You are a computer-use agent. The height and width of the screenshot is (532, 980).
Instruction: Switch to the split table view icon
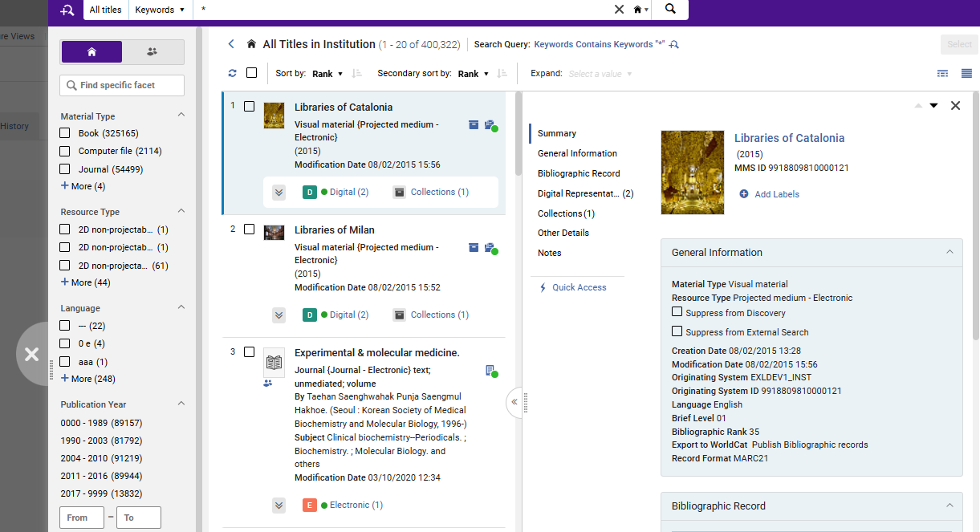click(943, 73)
